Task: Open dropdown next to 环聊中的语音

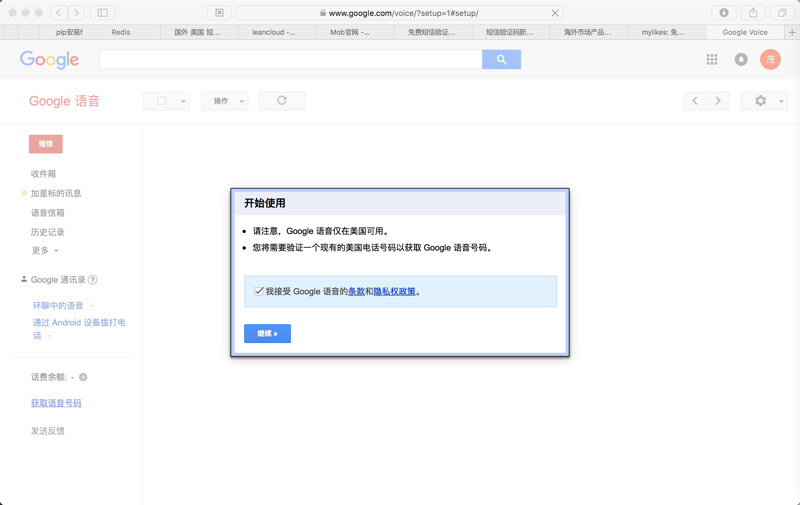Action: (91, 306)
